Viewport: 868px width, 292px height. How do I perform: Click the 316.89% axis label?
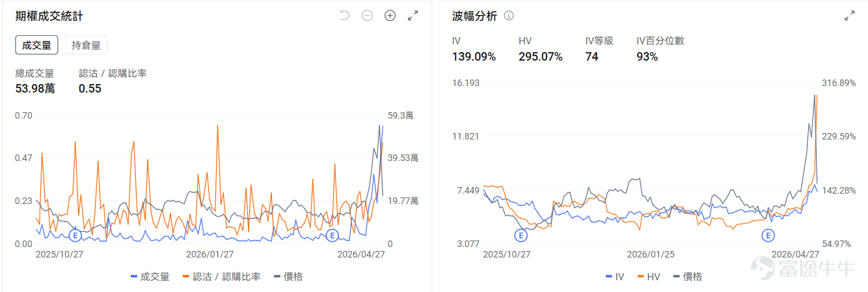coord(839,83)
